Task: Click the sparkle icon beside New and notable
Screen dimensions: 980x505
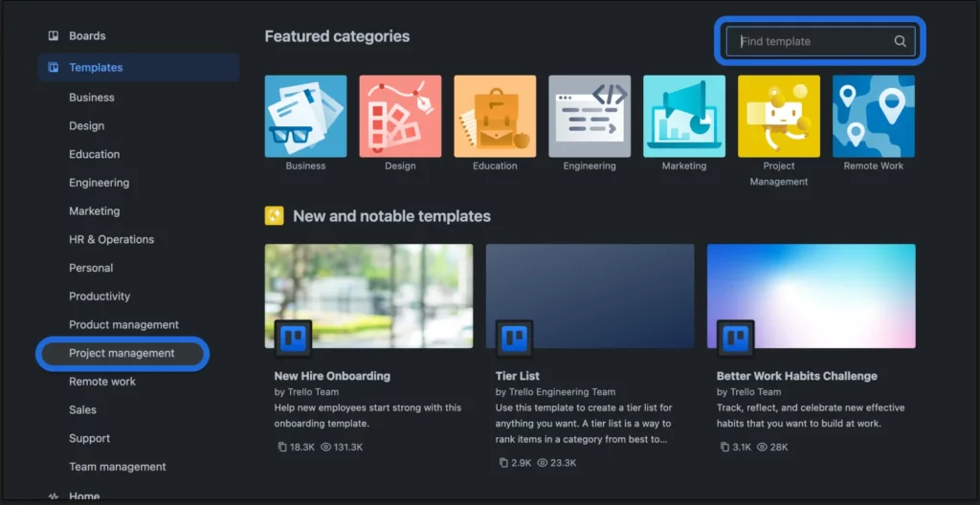Action: click(x=274, y=215)
